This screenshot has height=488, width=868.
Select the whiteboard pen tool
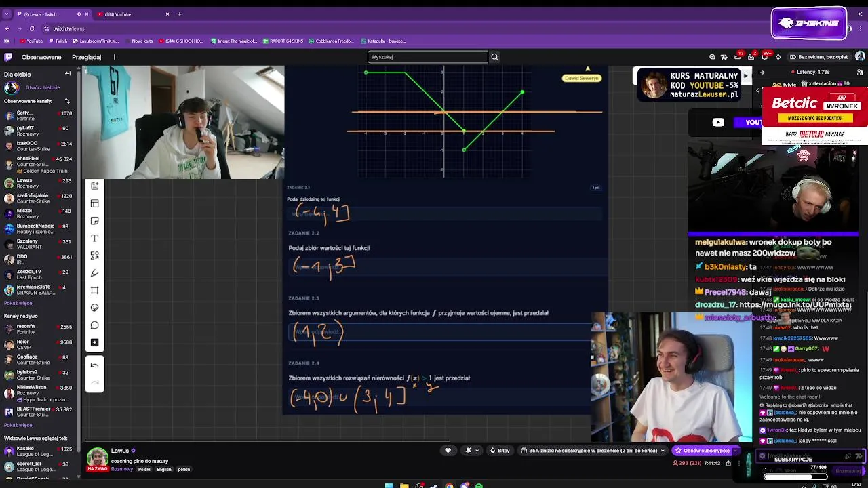pos(94,273)
